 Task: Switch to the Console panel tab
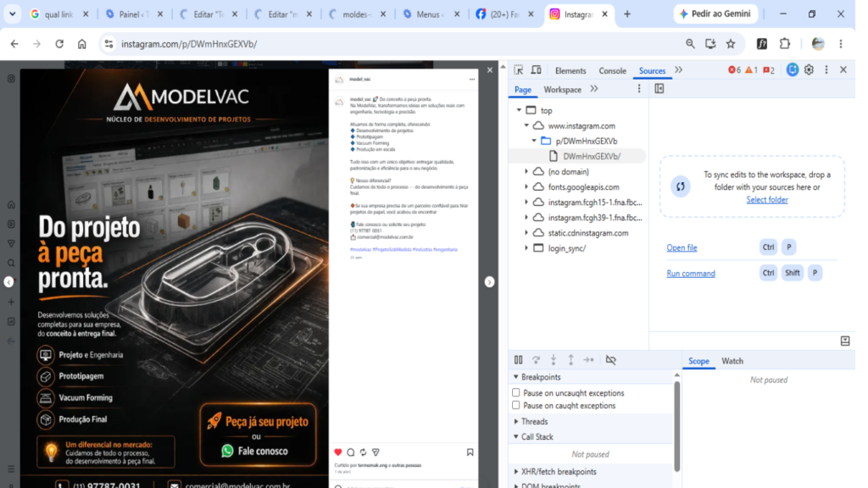[x=612, y=71]
